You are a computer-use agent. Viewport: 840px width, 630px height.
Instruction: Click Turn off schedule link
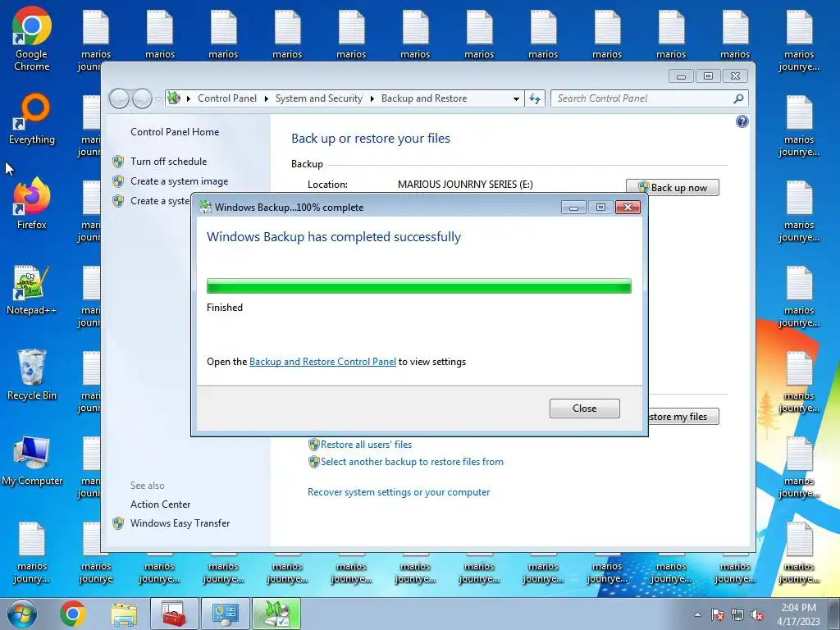point(168,162)
